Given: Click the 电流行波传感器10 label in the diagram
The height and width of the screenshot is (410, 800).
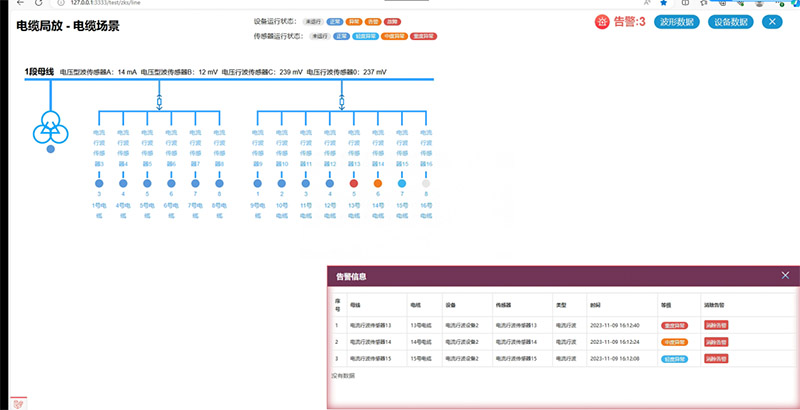Looking at the screenshot, I should (282, 148).
